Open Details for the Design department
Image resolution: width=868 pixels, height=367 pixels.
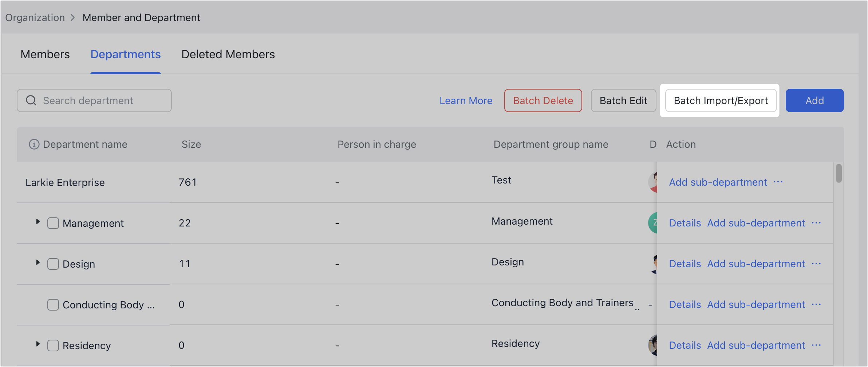pyautogui.click(x=684, y=264)
